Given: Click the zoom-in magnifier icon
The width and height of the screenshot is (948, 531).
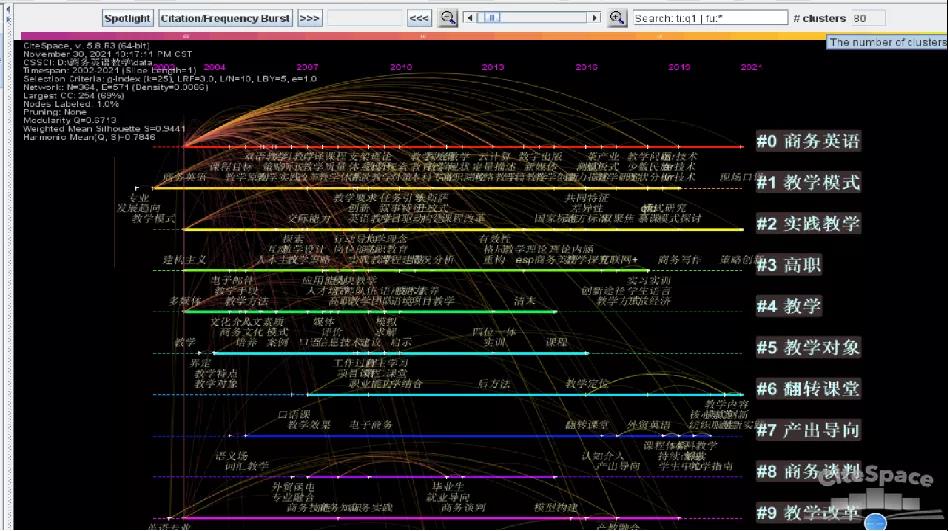Looking at the screenshot, I should 616,18.
